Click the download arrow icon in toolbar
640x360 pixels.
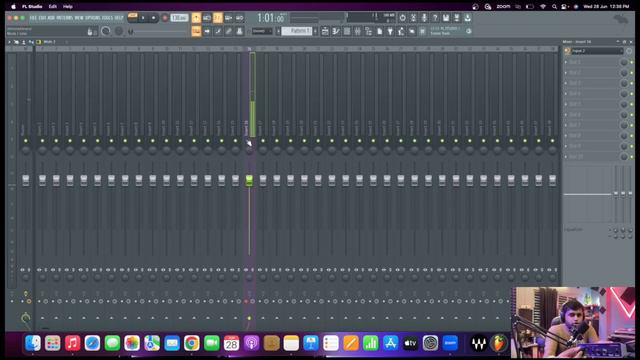pos(468,18)
